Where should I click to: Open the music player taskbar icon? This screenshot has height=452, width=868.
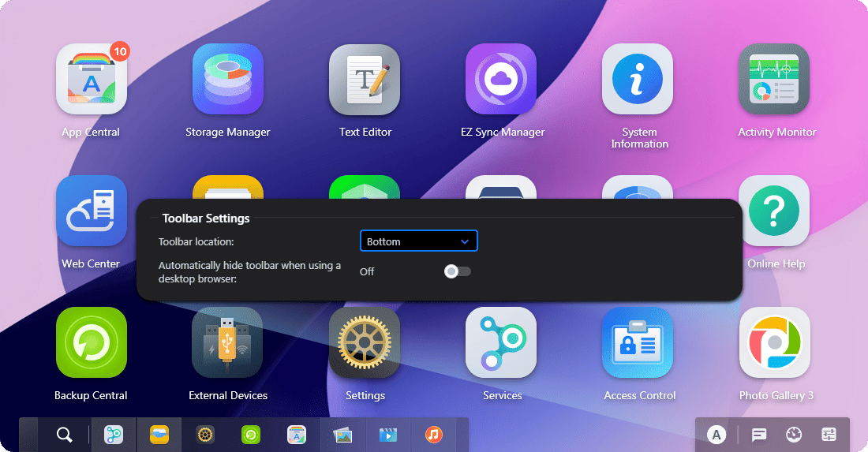[x=434, y=435]
